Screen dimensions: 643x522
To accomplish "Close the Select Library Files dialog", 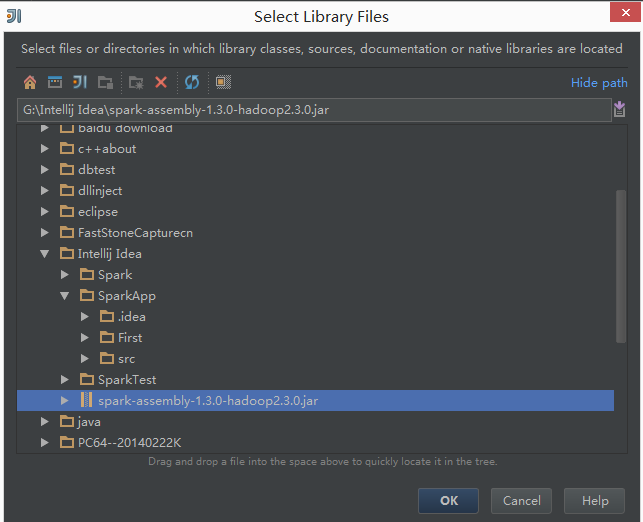I will [x=625, y=12].
